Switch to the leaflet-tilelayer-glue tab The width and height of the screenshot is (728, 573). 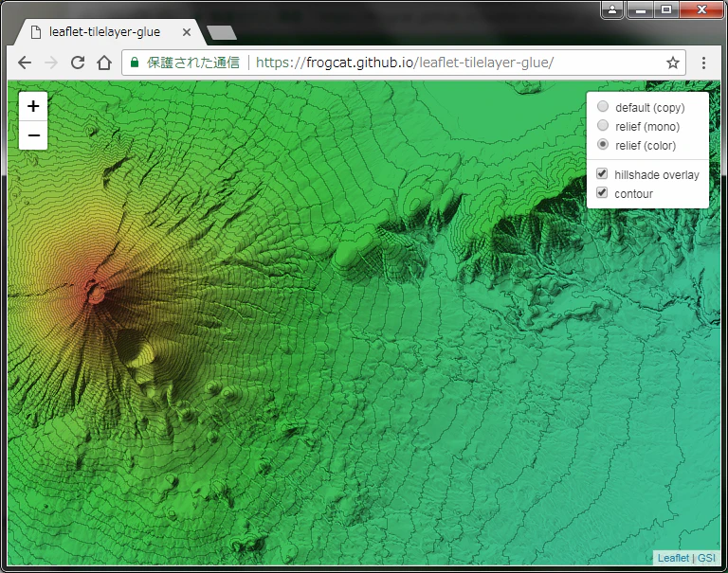(x=104, y=32)
